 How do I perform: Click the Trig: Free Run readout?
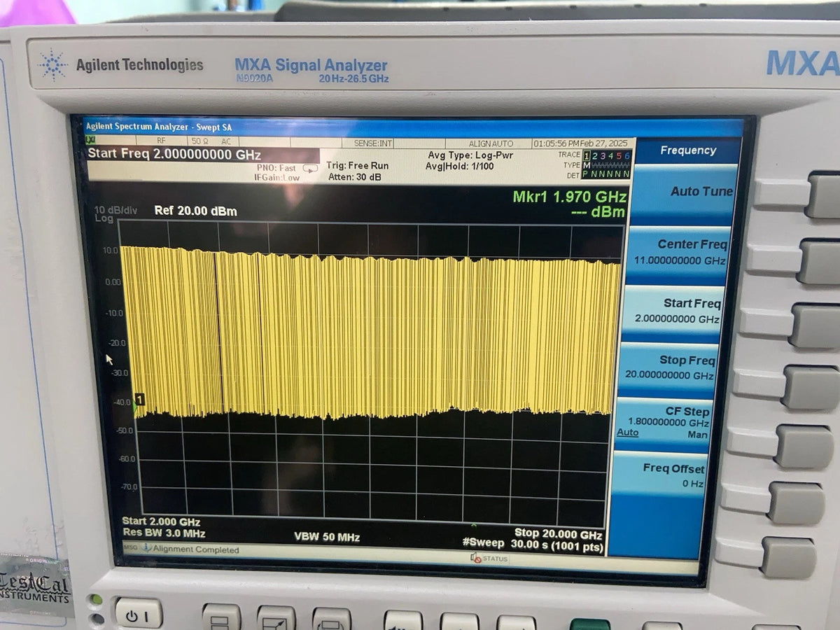click(x=357, y=166)
